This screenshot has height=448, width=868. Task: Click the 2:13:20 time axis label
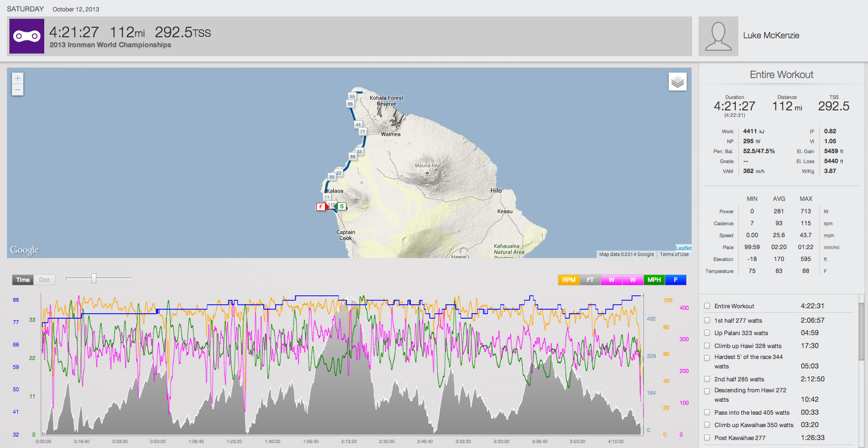(x=349, y=442)
